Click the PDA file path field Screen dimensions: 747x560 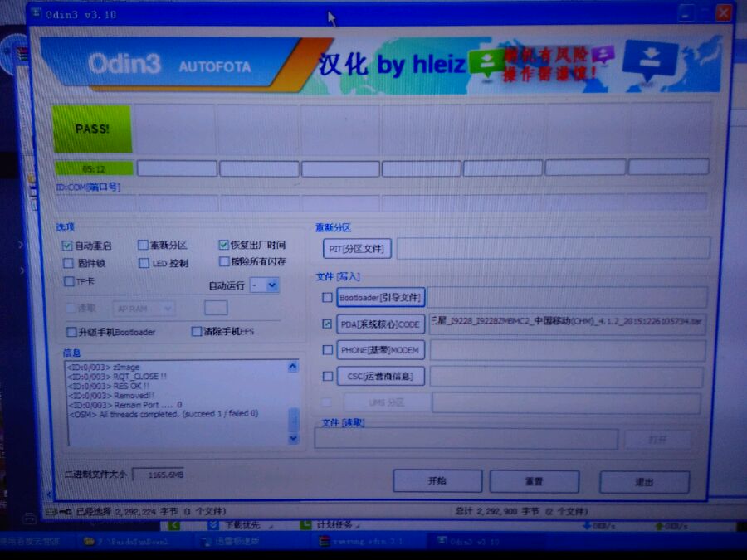pos(568,324)
